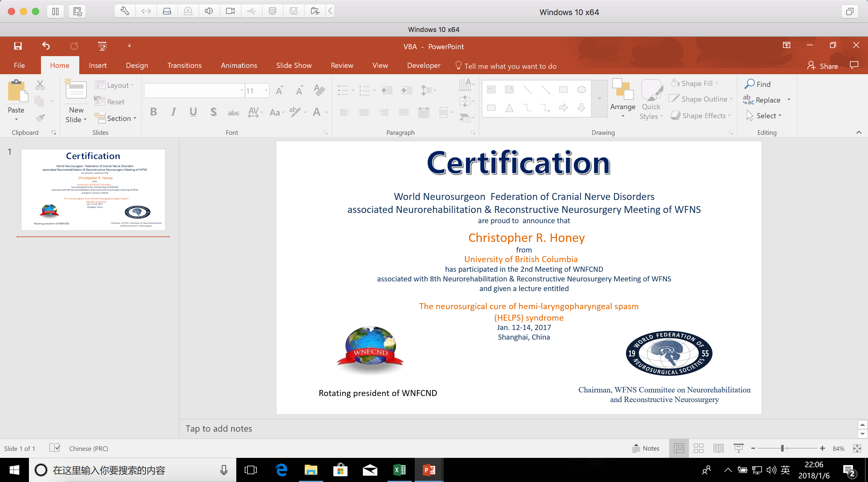Image resolution: width=868 pixels, height=482 pixels.
Task: Open the font size dropdown
Action: [x=266, y=90]
